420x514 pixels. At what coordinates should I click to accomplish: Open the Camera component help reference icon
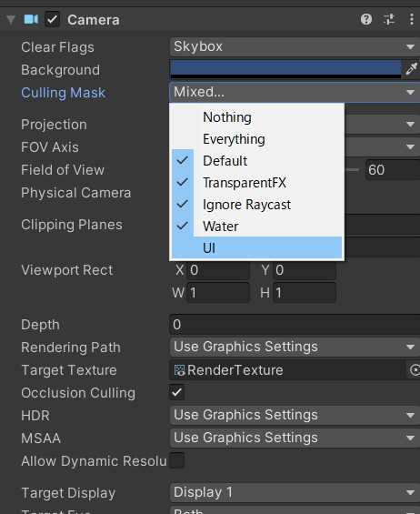click(366, 19)
